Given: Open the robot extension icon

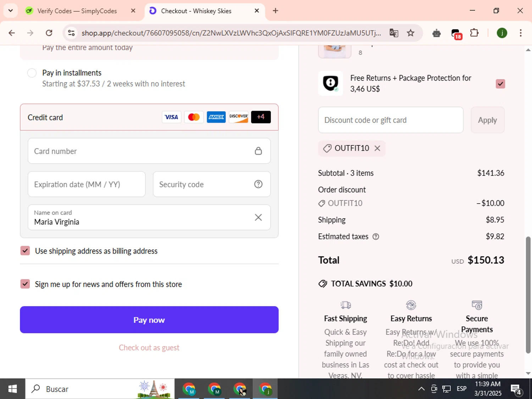Looking at the screenshot, I should point(437,33).
